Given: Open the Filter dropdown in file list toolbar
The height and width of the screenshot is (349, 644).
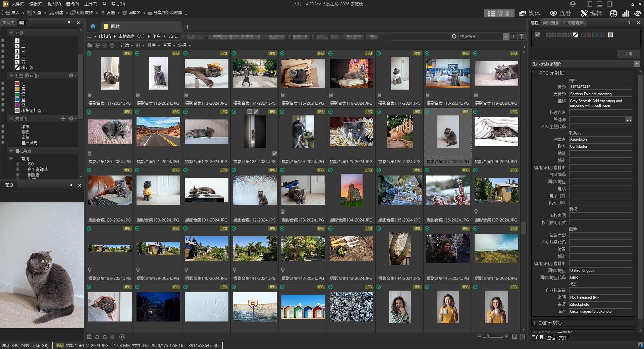Looking at the screenshot, I should coord(127,45).
